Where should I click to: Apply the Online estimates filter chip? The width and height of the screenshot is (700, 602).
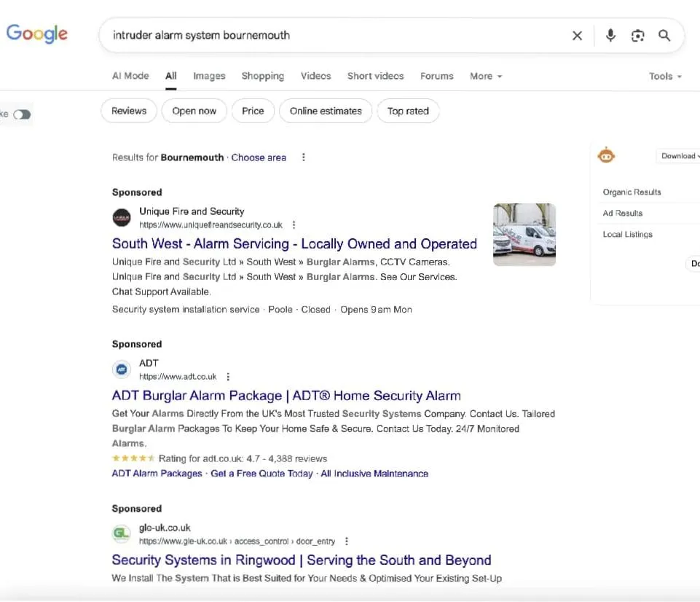(x=326, y=111)
